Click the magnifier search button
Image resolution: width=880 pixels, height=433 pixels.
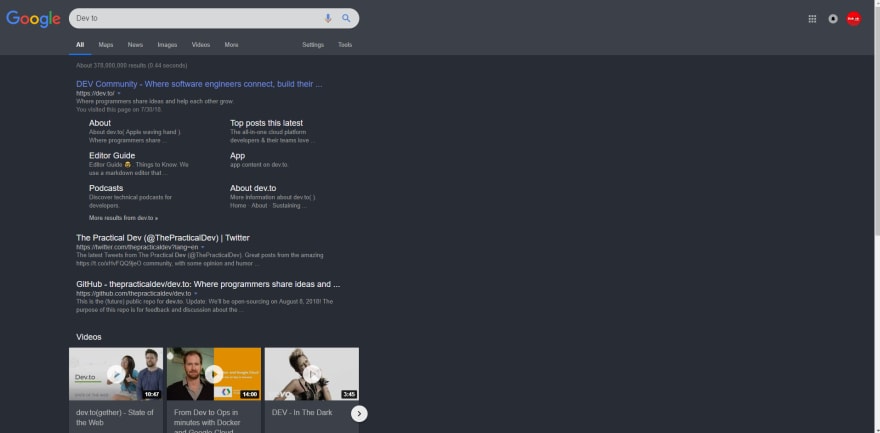[x=346, y=19]
